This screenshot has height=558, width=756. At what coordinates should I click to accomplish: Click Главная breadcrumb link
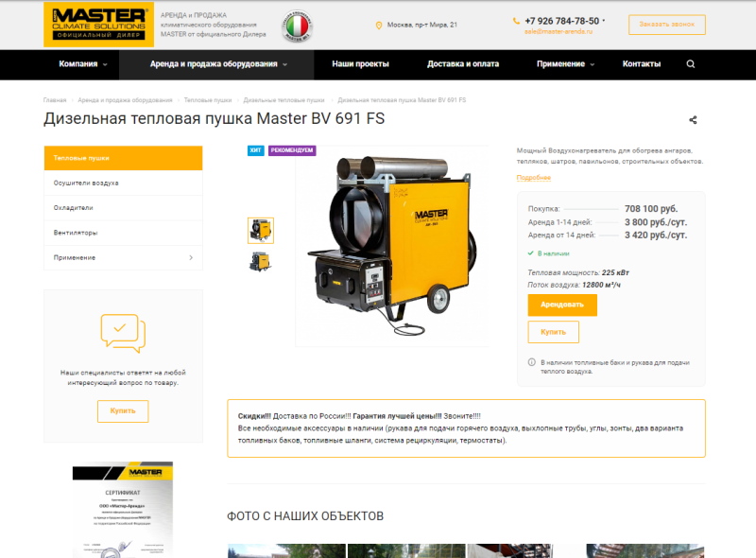(55, 99)
